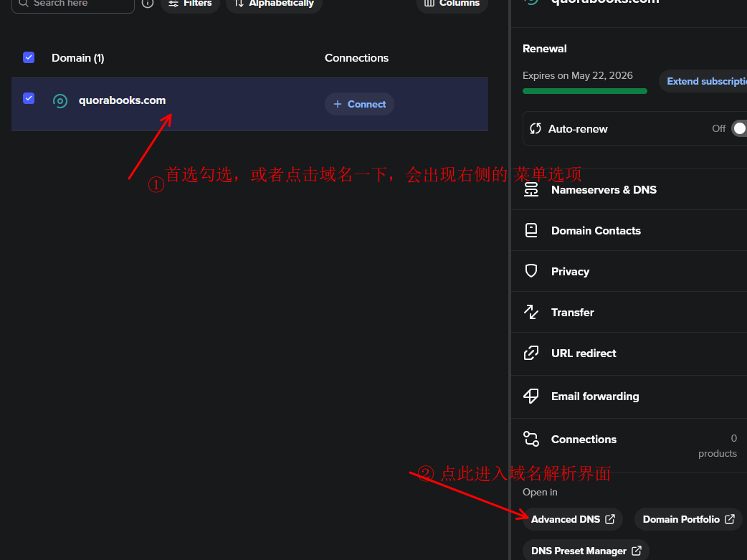
Task: Click Connect for quorabooks.com
Action: (359, 104)
